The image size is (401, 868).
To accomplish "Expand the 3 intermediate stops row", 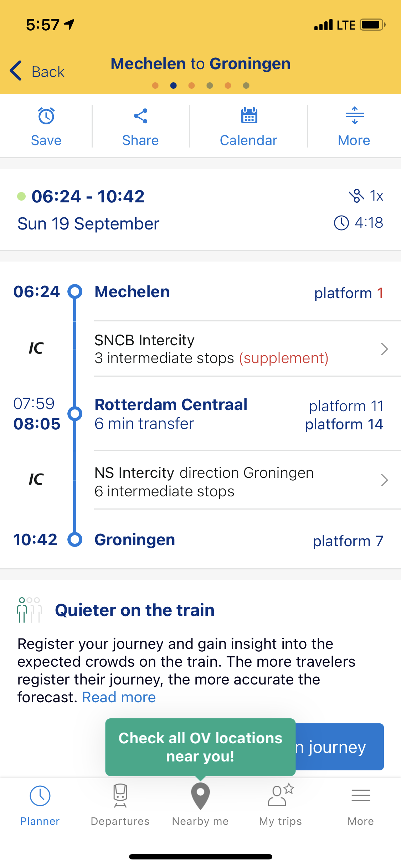I will coord(164,358).
